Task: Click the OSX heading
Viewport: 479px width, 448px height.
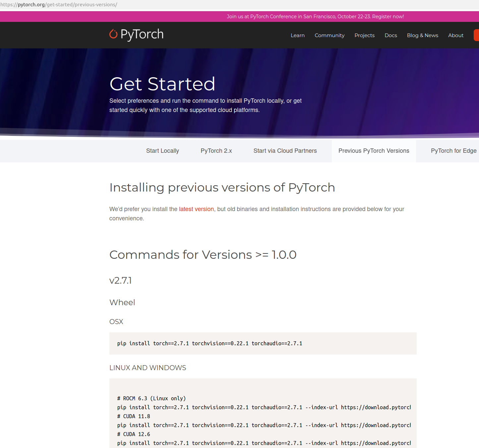Action: coord(116,322)
